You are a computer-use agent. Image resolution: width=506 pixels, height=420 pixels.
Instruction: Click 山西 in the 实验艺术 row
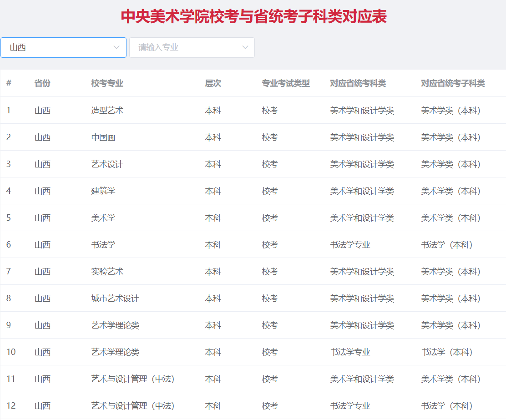pyautogui.click(x=43, y=271)
